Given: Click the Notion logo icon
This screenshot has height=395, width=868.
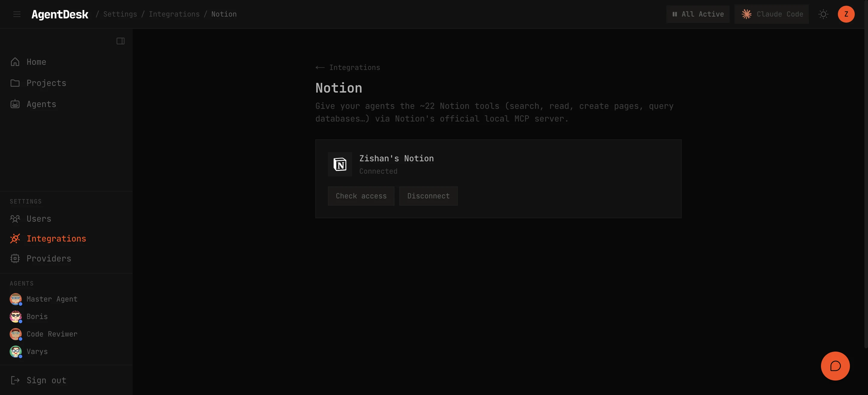Looking at the screenshot, I should point(340,164).
